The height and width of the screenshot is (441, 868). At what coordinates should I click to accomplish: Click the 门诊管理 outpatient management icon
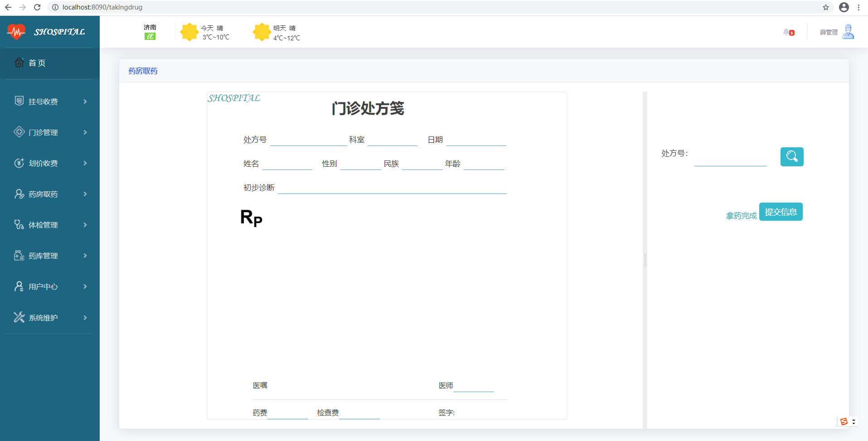[19, 132]
